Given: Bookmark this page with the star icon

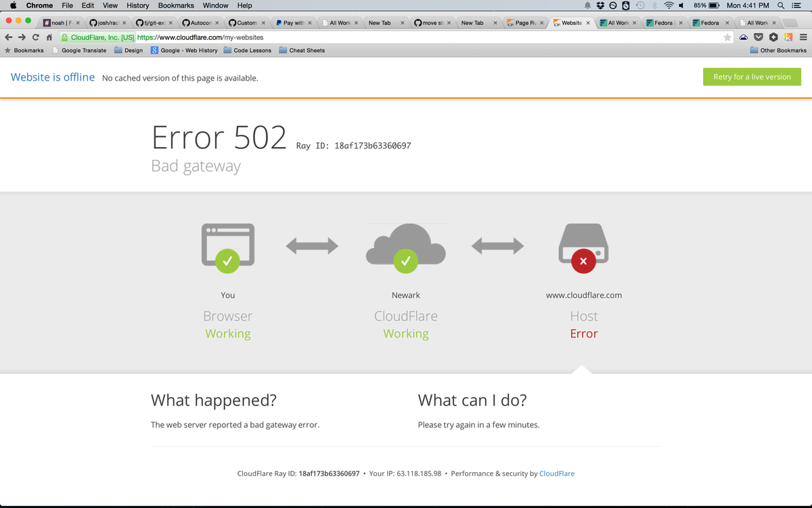Looking at the screenshot, I should coord(727,37).
